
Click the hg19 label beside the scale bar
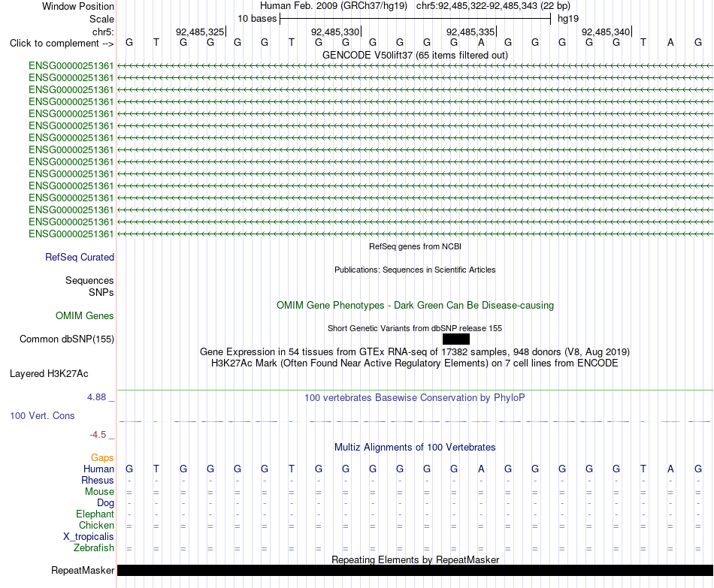tap(568, 19)
